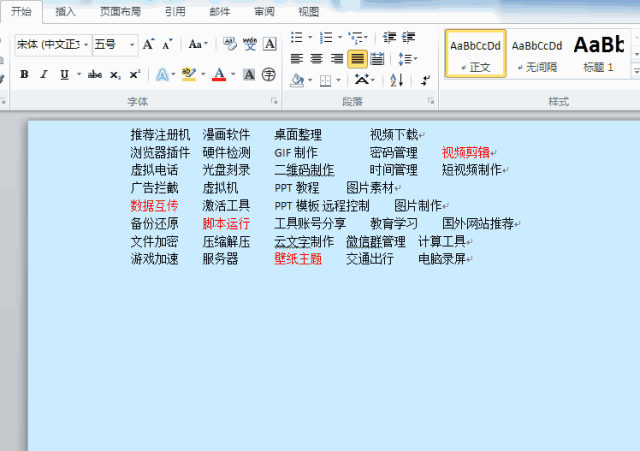640x451 pixels.
Task: Open font dialog launcher
Action: click(x=274, y=101)
